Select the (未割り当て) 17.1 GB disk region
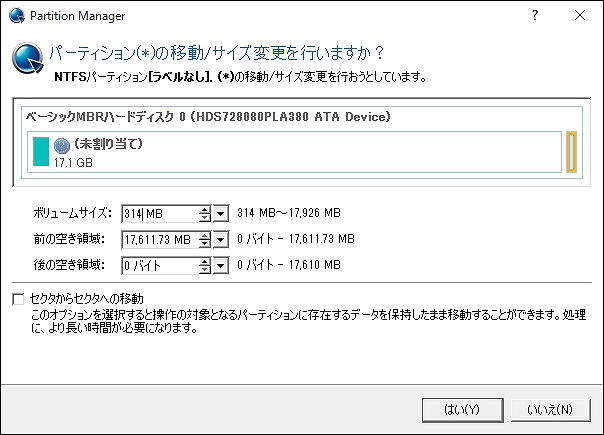This screenshot has height=435, width=604. [294, 152]
